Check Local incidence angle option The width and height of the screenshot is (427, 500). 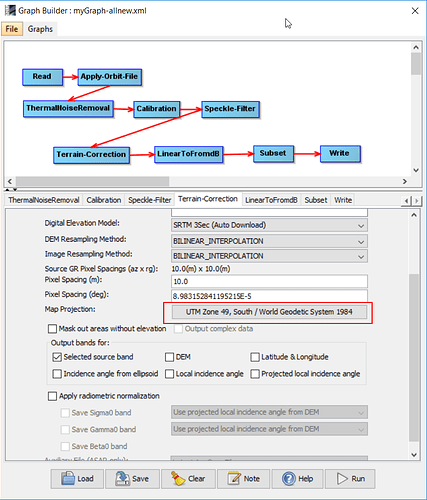click(x=170, y=374)
